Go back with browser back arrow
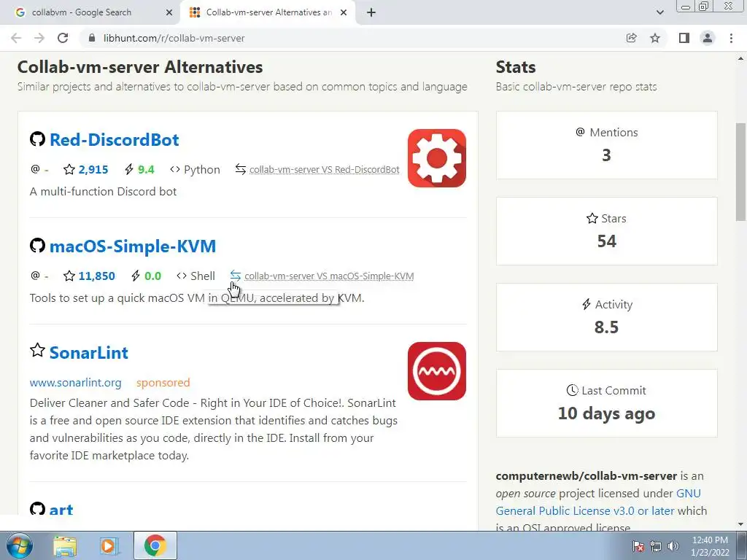The height and width of the screenshot is (560, 747). pos(16,38)
